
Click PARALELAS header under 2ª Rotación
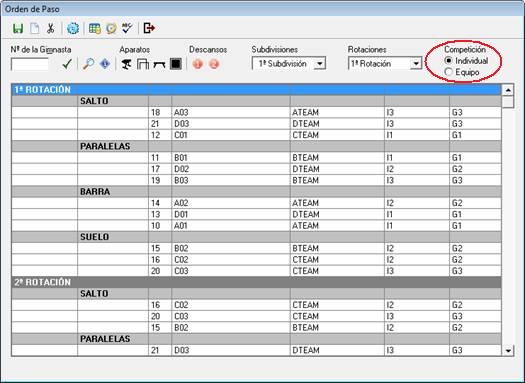click(x=256, y=339)
